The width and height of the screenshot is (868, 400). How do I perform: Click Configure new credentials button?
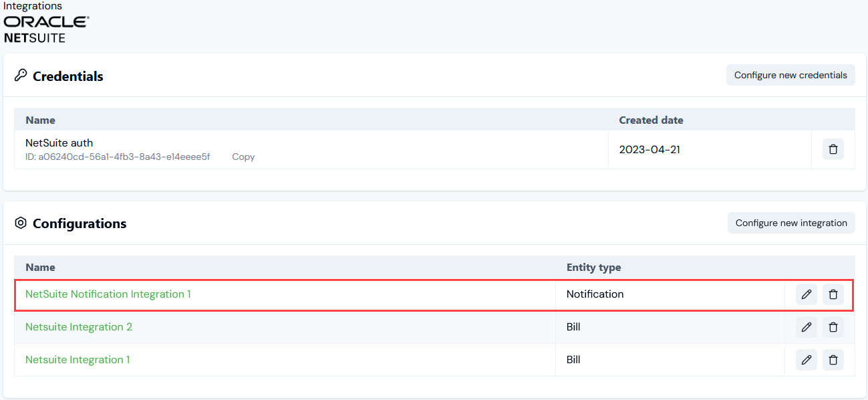tap(790, 75)
